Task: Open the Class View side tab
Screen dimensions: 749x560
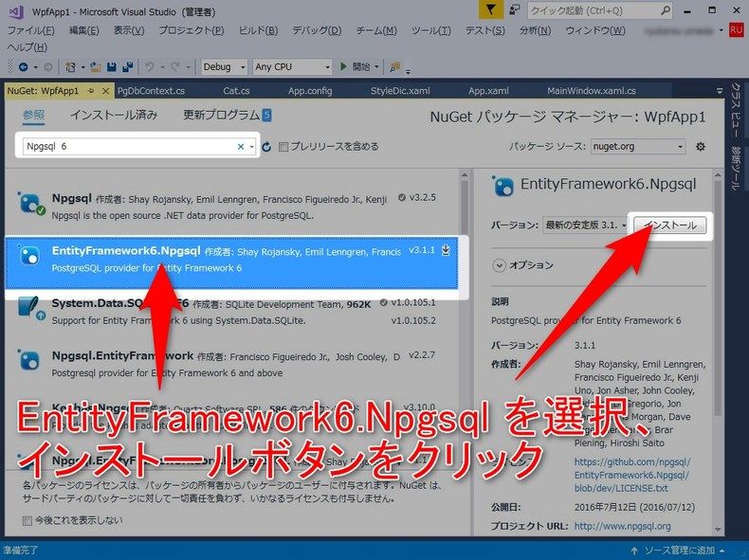Action: point(736,110)
